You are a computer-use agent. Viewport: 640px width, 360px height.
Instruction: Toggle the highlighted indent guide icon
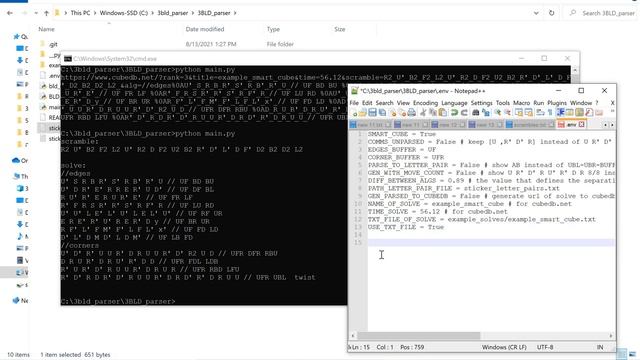tap(560, 113)
